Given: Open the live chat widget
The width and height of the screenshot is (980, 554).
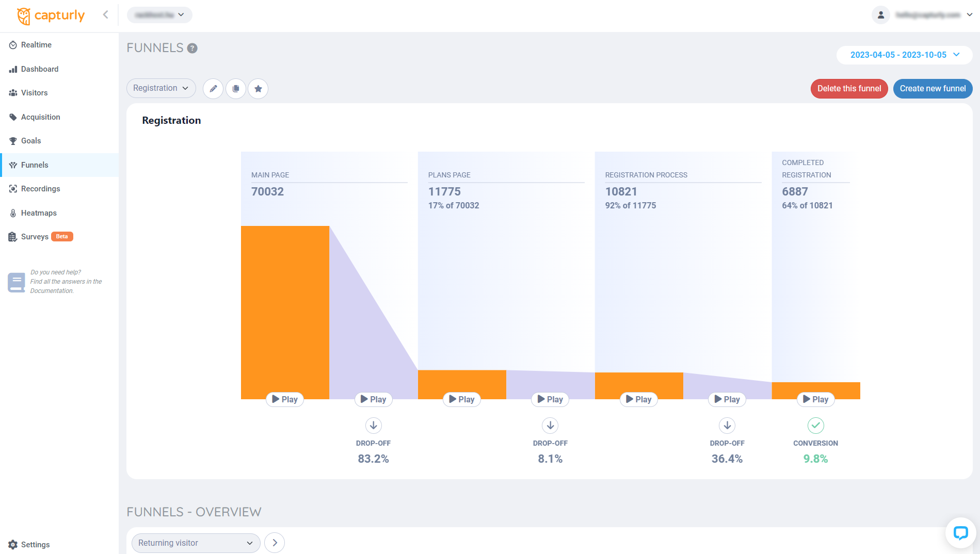Looking at the screenshot, I should pos(960,532).
